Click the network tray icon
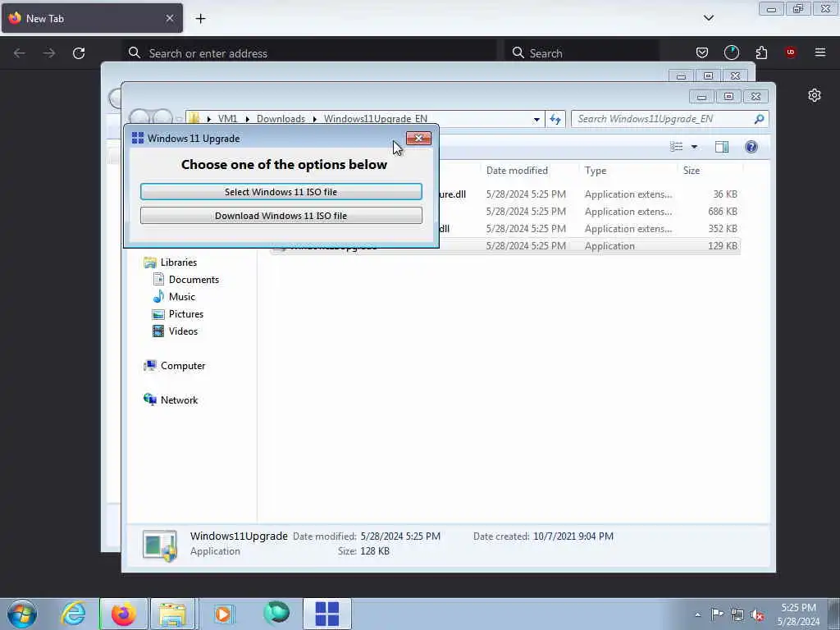 [737, 614]
